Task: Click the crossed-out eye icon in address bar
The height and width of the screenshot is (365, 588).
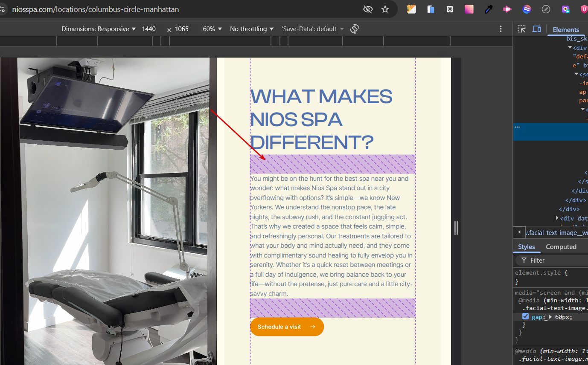Action: coord(368,9)
